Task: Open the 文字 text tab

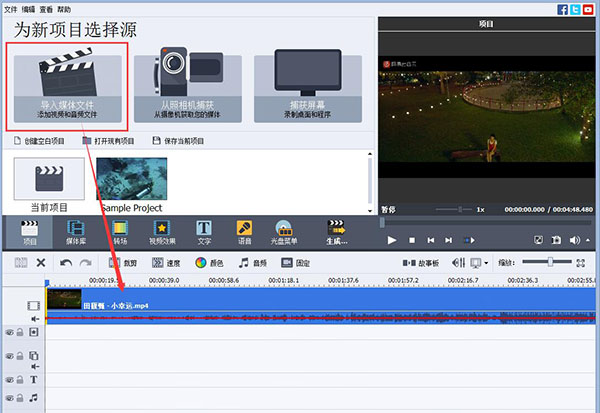Action: point(204,232)
